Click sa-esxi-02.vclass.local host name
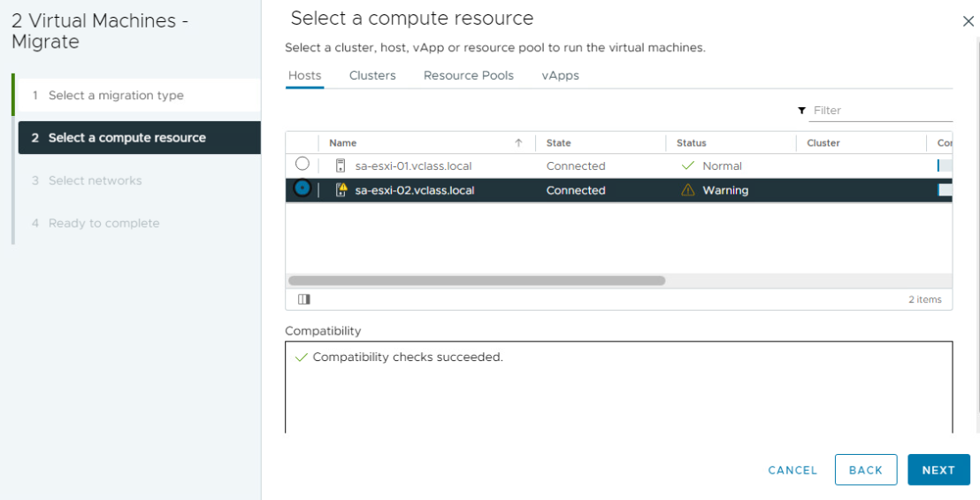The width and height of the screenshot is (980, 500). point(414,190)
